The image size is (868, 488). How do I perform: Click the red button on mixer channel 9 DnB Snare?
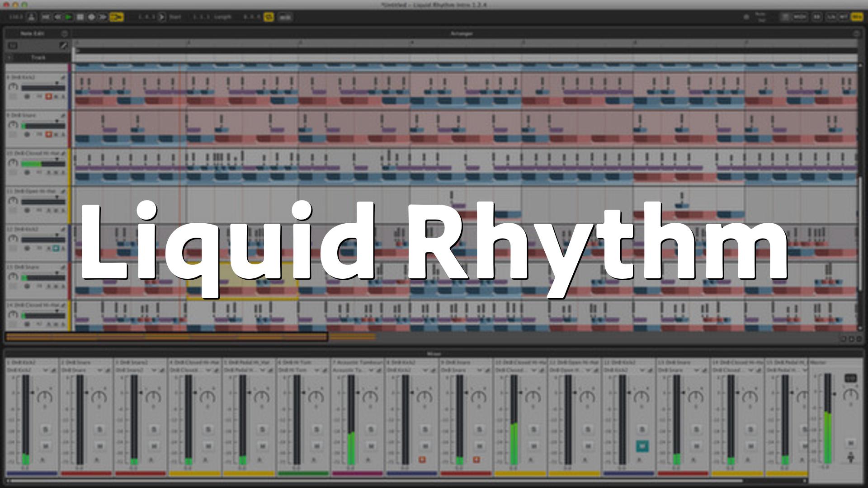point(476,460)
